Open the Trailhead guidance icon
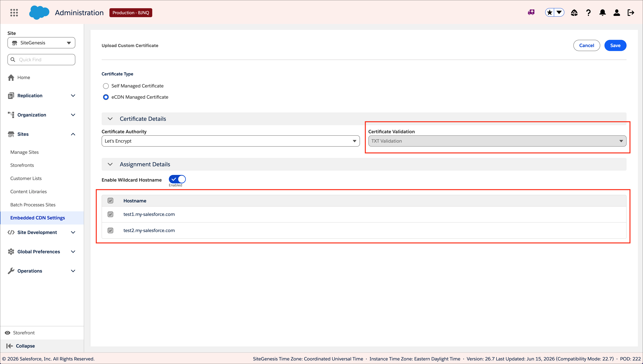This screenshot has width=643, height=364. [574, 12]
